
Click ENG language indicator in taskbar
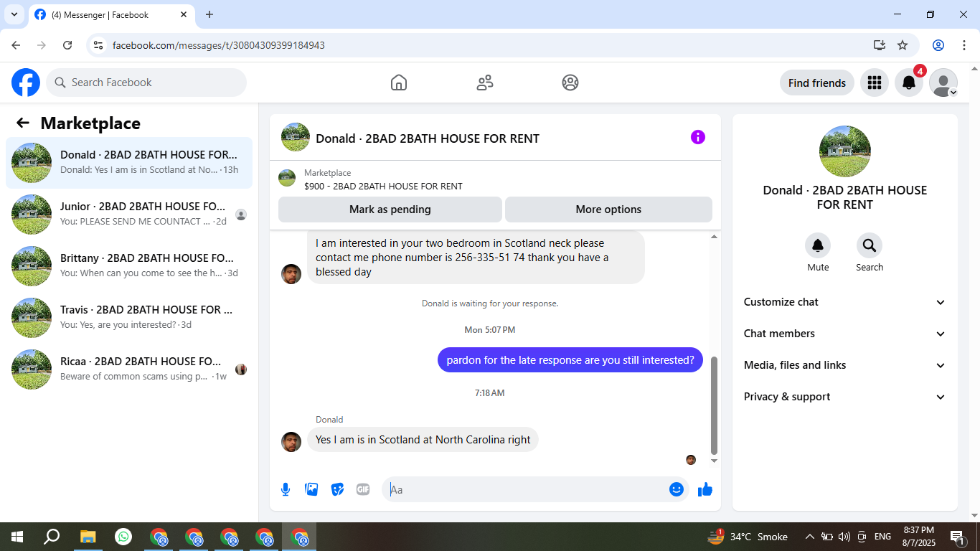[x=882, y=537]
